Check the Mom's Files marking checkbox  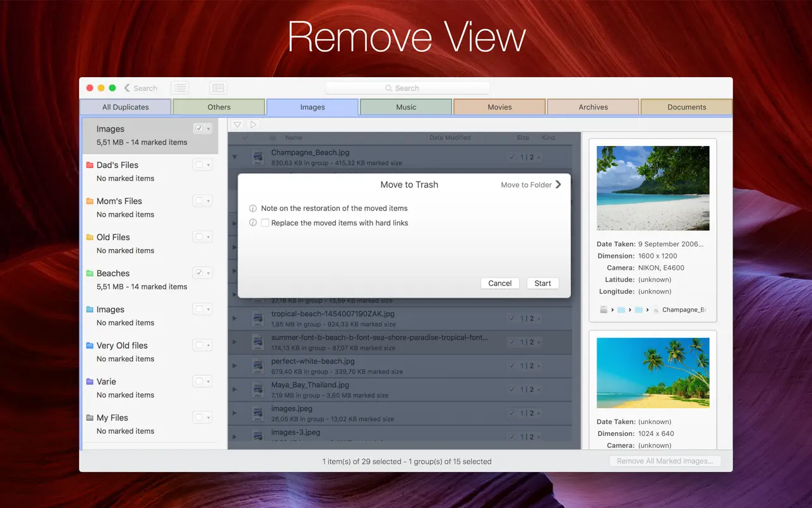pyautogui.click(x=199, y=201)
